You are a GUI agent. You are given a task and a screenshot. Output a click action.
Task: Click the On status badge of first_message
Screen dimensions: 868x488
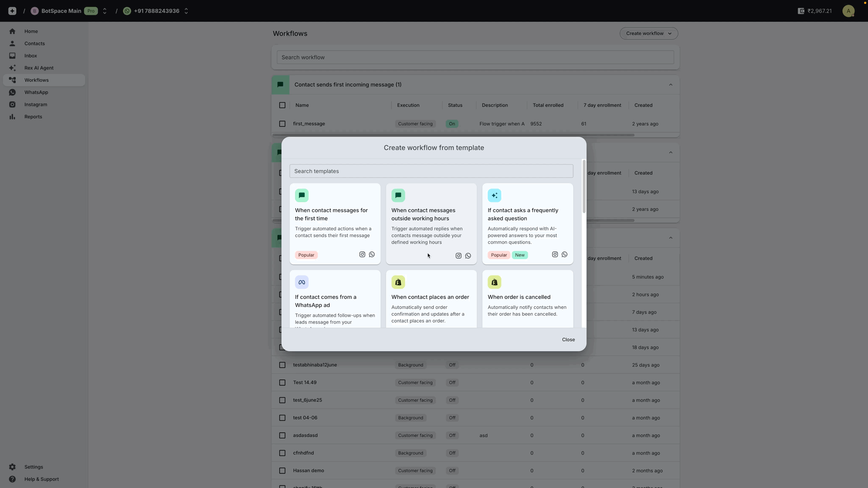coord(452,124)
